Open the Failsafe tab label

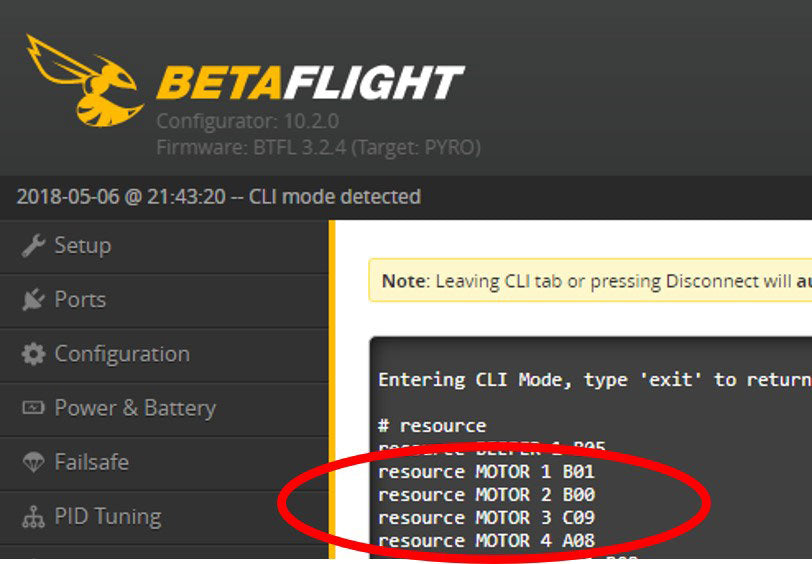(x=91, y=462)
